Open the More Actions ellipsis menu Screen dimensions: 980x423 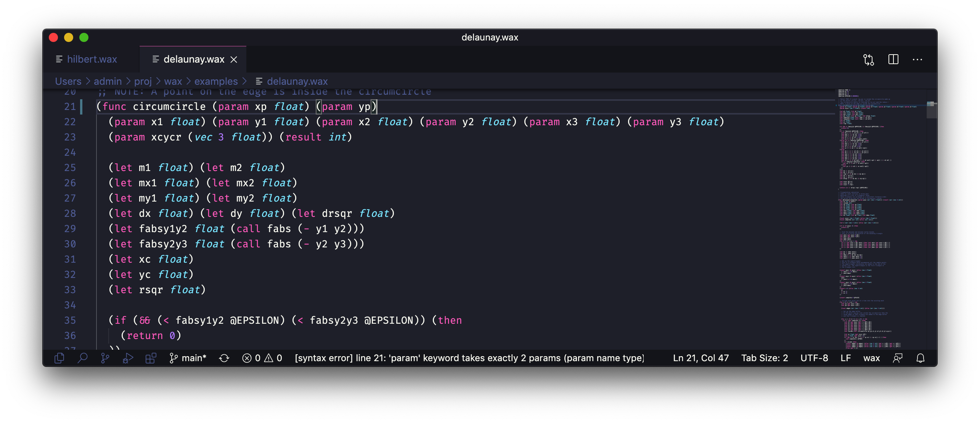(917, 60)
